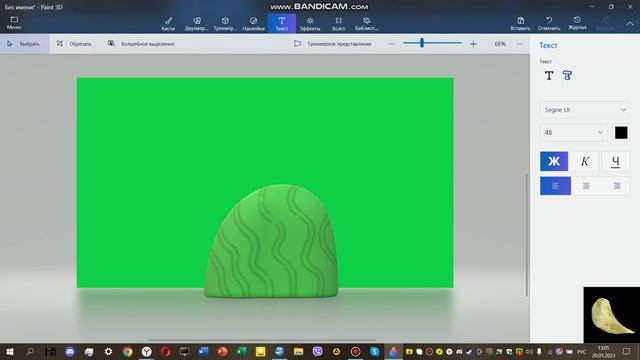Click the Вставить (Paste) icon
640x360 pixels.
[520, 24]
